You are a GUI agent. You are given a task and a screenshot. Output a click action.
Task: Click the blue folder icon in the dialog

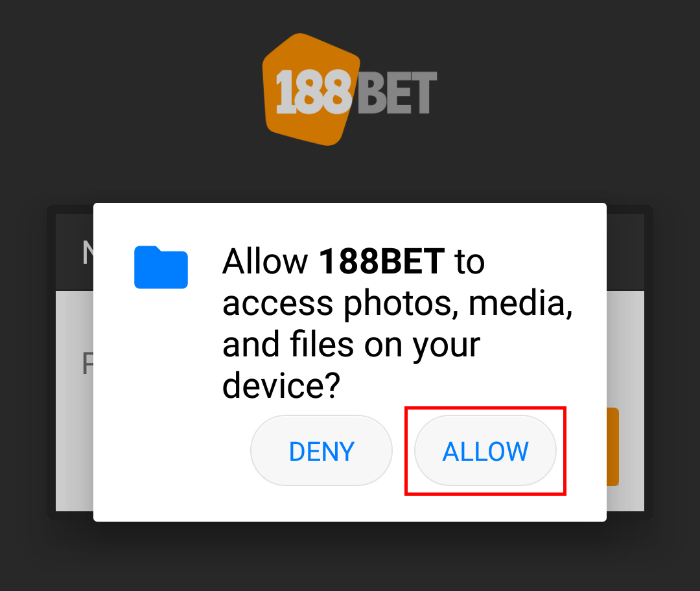point(161,267)
